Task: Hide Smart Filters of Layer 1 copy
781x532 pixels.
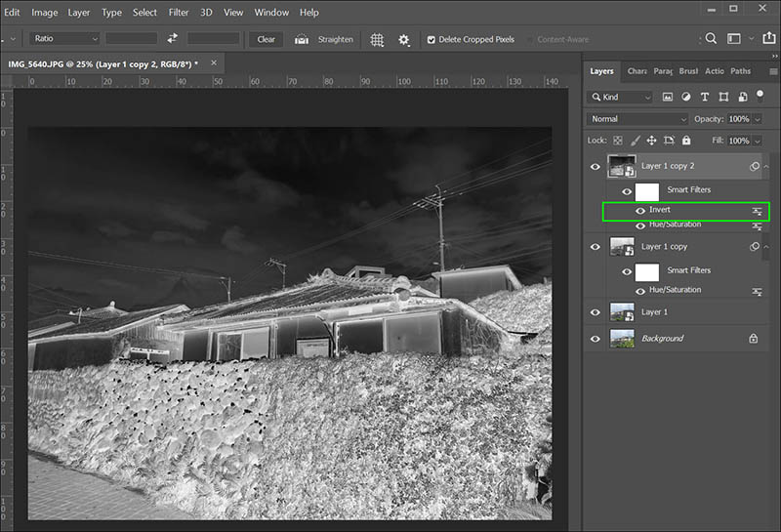Action: 627,271
